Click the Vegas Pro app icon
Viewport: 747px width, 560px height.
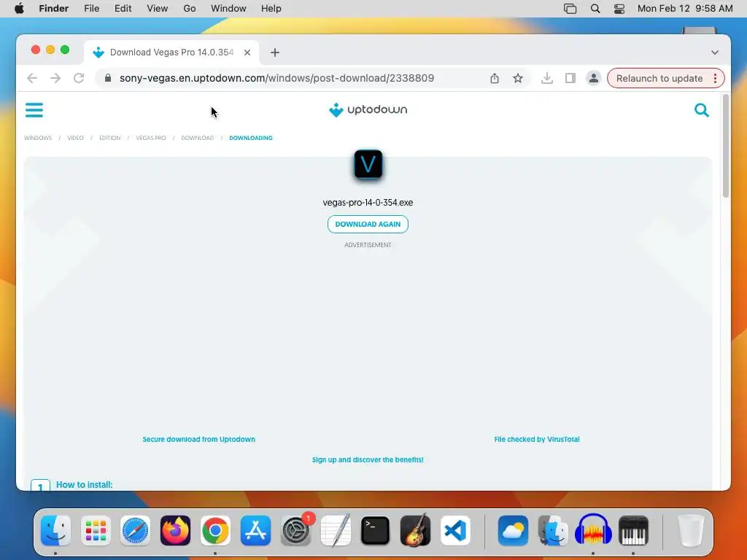pyautogui.click(x=368, y=164)
